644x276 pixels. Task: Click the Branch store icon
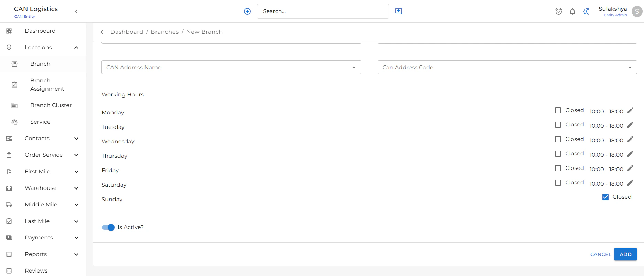(14, 64)
